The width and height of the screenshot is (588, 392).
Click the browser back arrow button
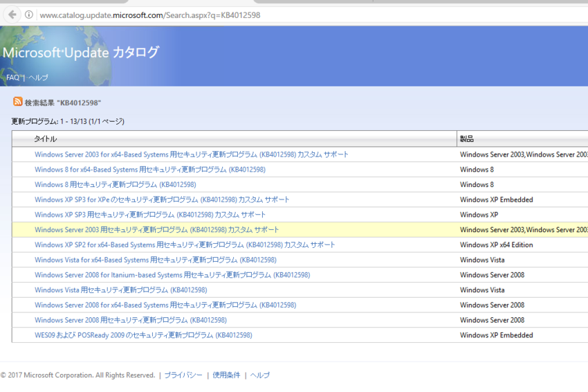pos(12,15)
